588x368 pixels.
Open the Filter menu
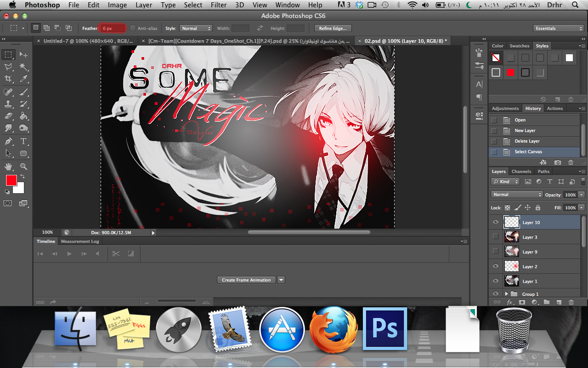[218, 5]
